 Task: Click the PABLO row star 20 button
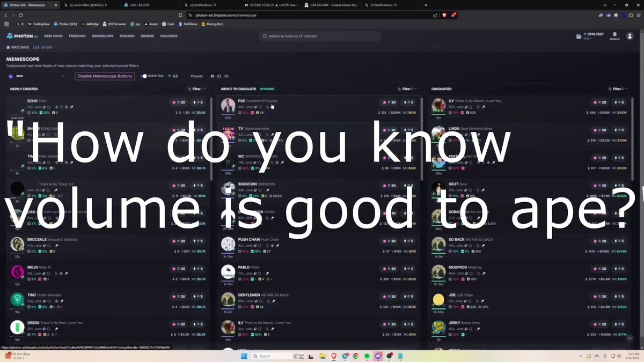(390, 269)
